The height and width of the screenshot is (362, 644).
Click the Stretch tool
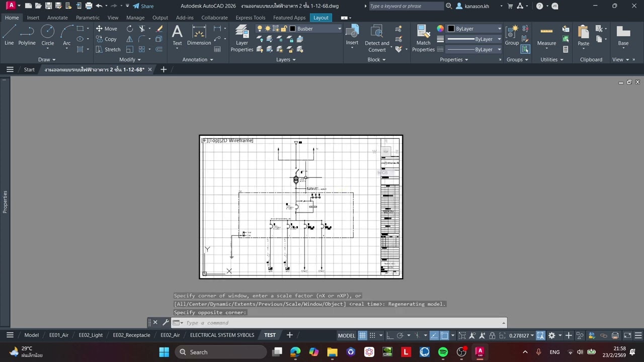pyautogui.click(x=108, y=49)
